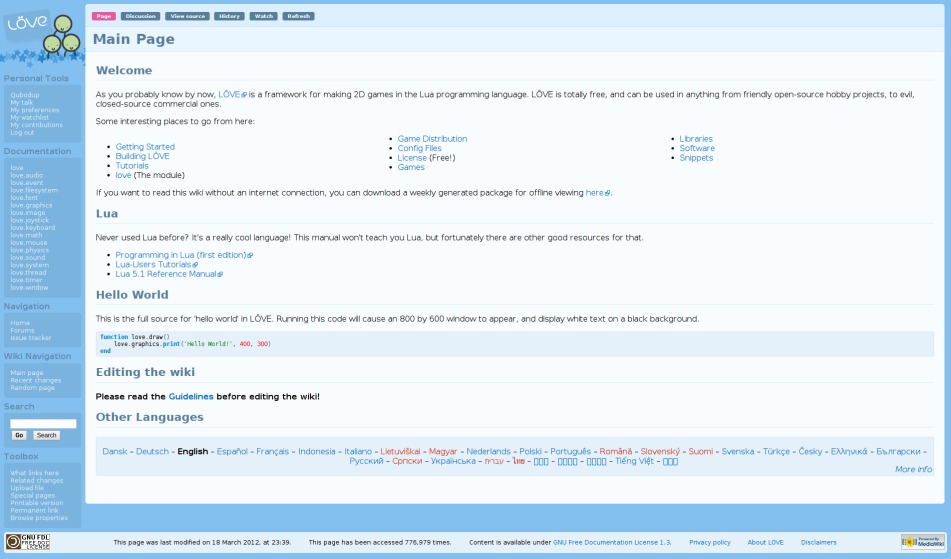Screen dimensions: 951x559
Task: Follow the external LÖVE link in the welcome text
Action: 232,95
